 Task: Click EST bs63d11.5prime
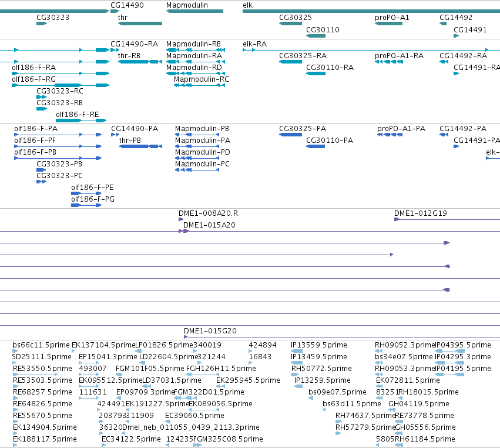click(352, 404)
